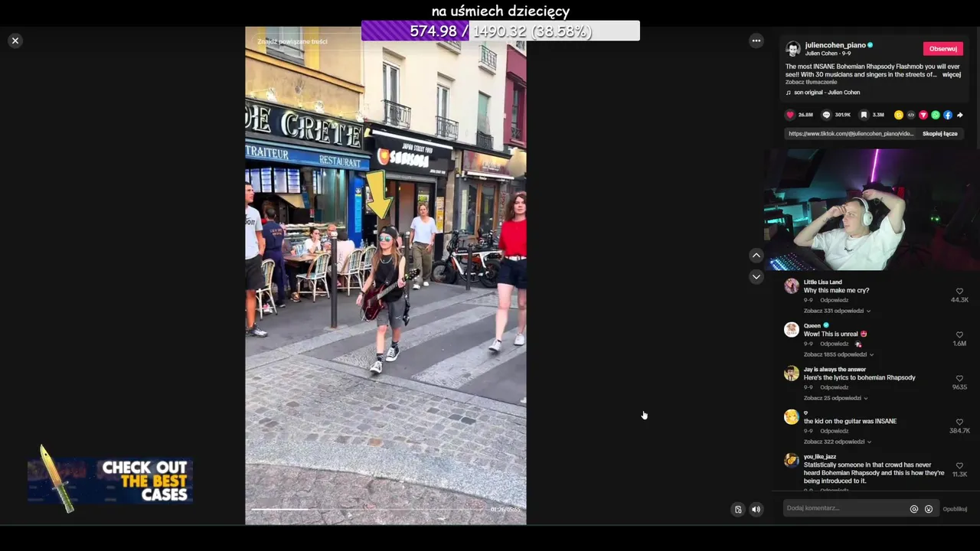Open juliencohen_piano profile avatar
This screenshot has width=980, height=551.
pos(793,49)
